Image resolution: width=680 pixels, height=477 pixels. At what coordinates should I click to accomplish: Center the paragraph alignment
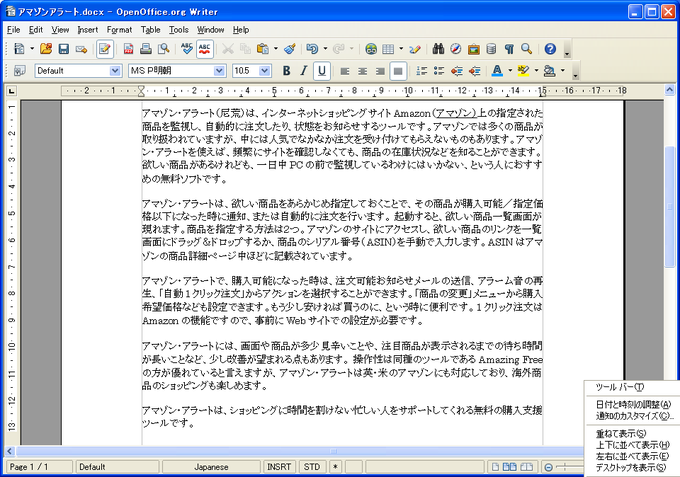(x=363, y=71)
